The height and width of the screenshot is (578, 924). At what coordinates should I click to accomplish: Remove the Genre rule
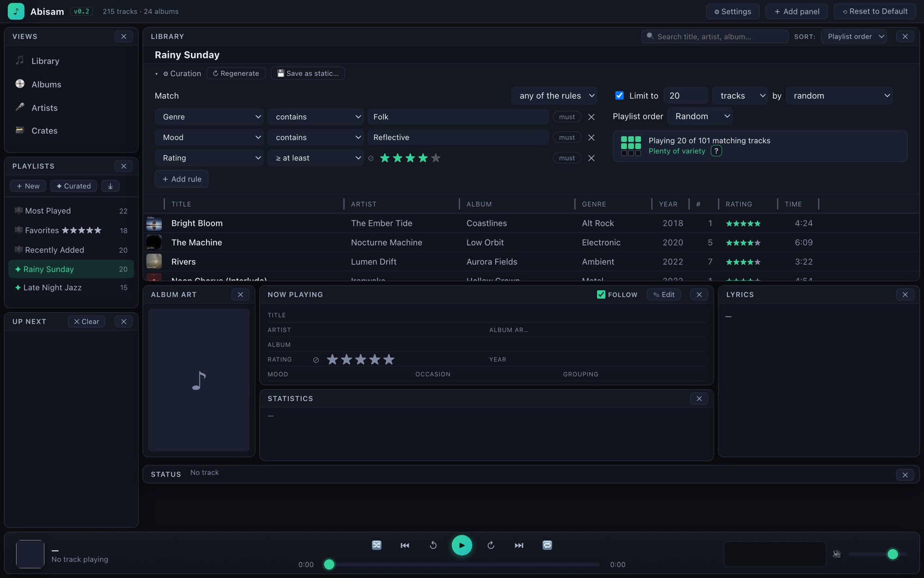[591, 117]
